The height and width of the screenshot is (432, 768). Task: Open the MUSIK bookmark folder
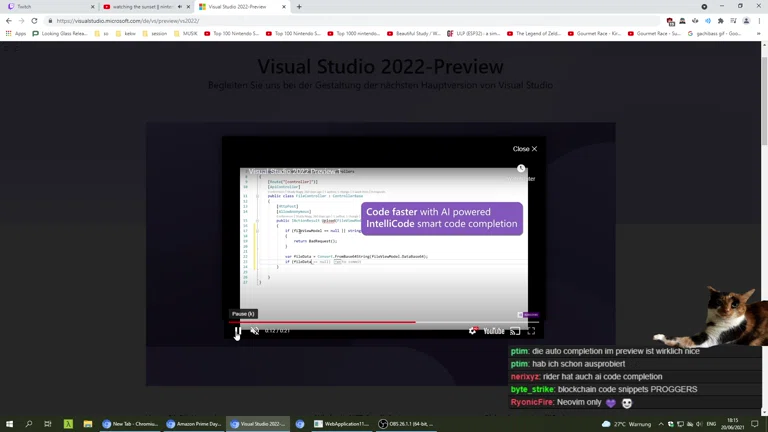tap(185, 34)
